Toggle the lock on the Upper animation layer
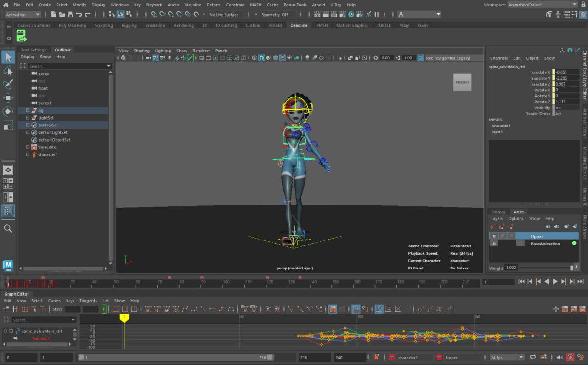 [494, 236]
